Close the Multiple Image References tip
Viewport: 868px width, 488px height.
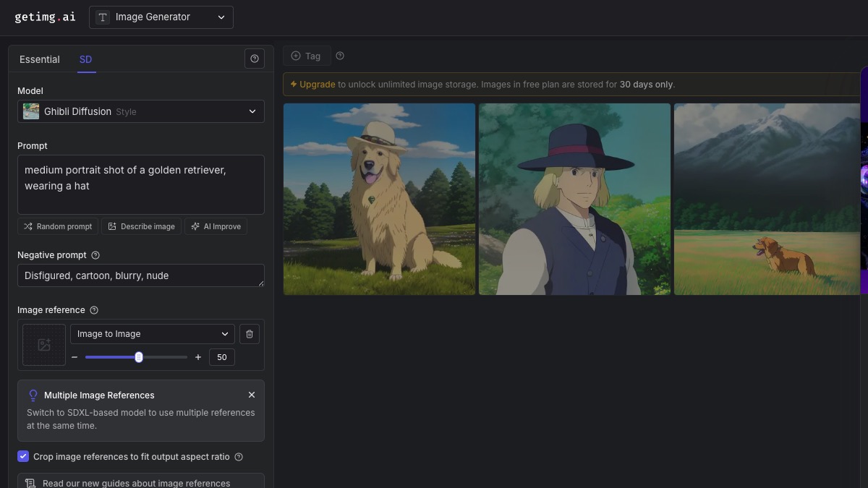pos(252,395)
